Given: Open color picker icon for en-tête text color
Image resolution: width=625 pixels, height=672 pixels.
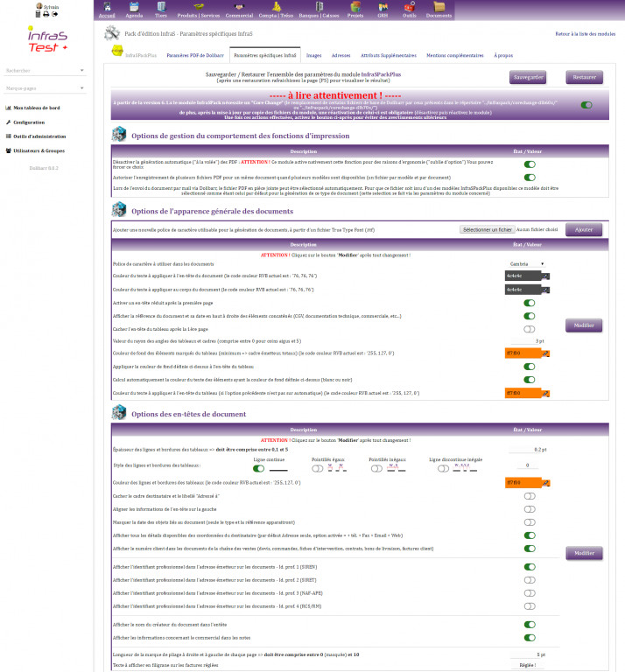Looking at the screenshot, I should point(545,276).
